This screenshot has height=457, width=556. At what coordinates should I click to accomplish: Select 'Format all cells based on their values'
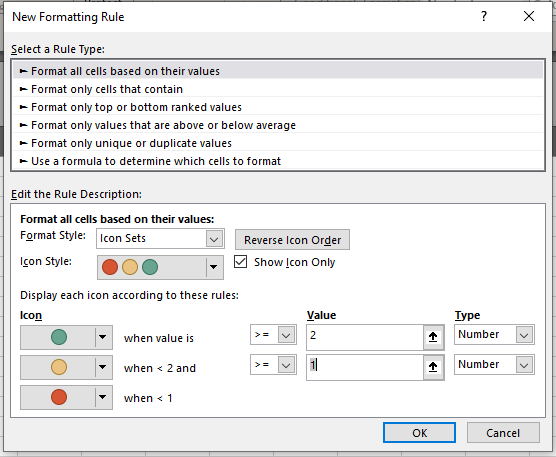point(278,71)
